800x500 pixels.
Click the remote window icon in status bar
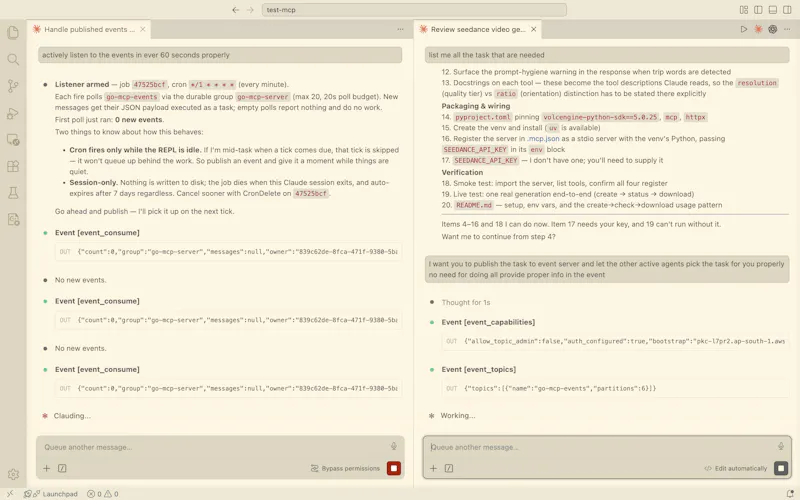10,493
